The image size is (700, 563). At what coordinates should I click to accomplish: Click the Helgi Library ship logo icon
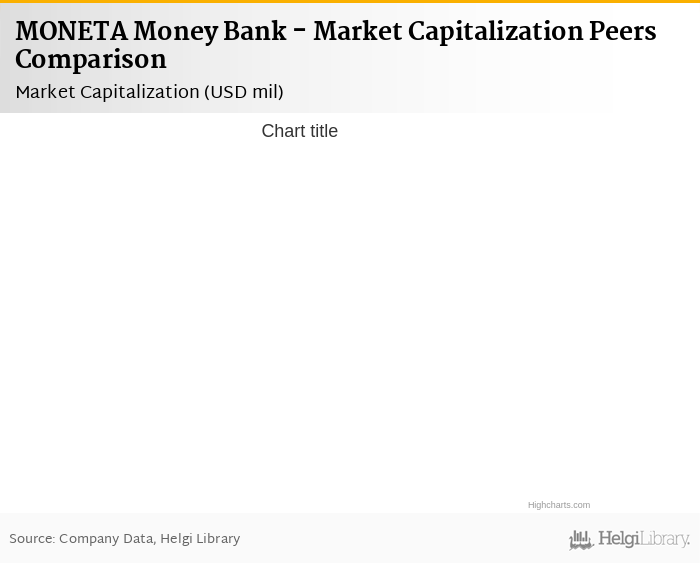click(581, 540)
